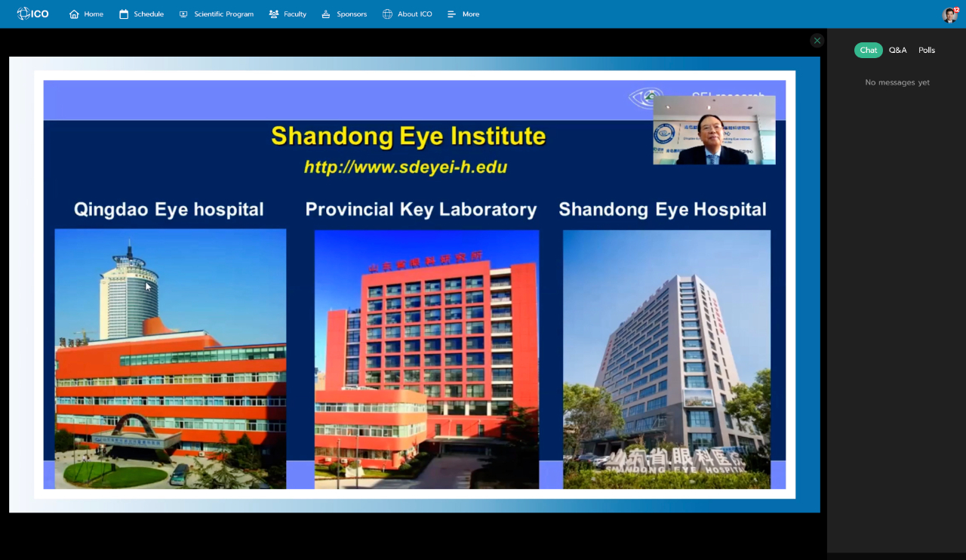Open user profile avatar

(949, 15)
